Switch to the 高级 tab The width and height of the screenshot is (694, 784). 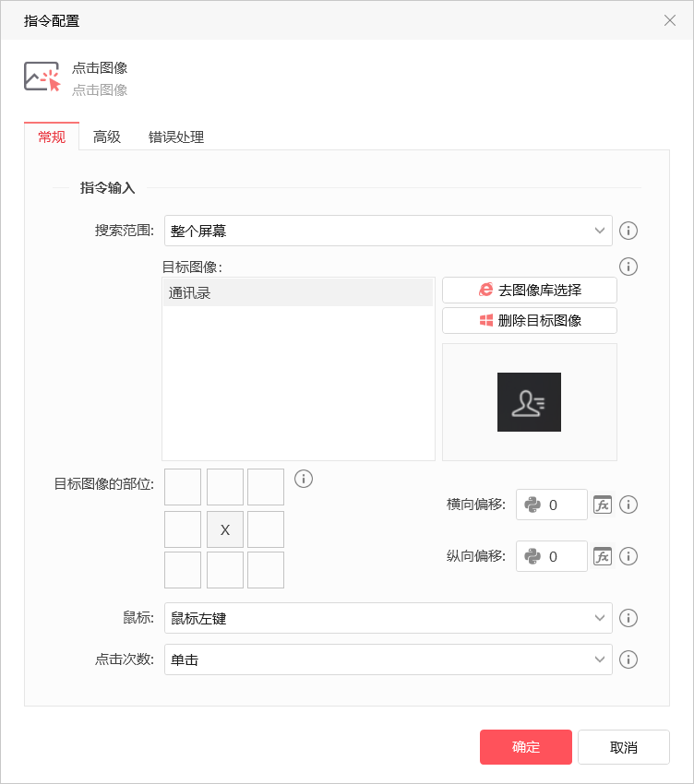pyautogui.click(x=106, y=137)
